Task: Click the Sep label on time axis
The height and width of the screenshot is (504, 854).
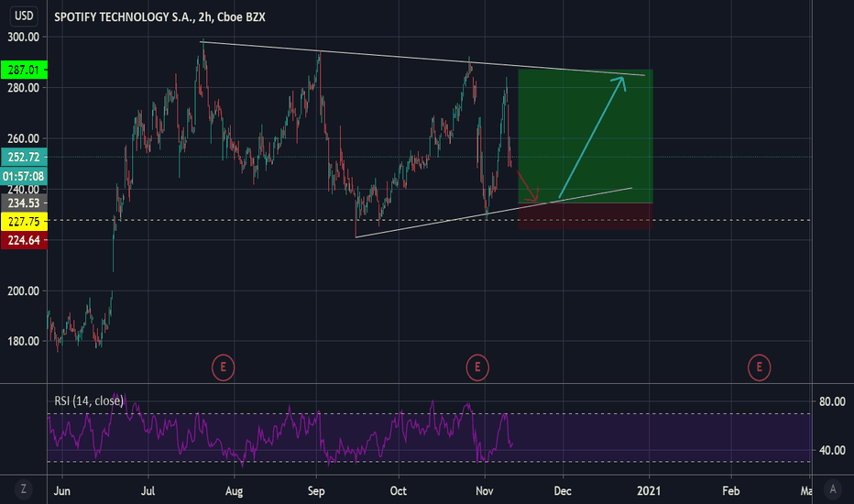Action: 316,491
